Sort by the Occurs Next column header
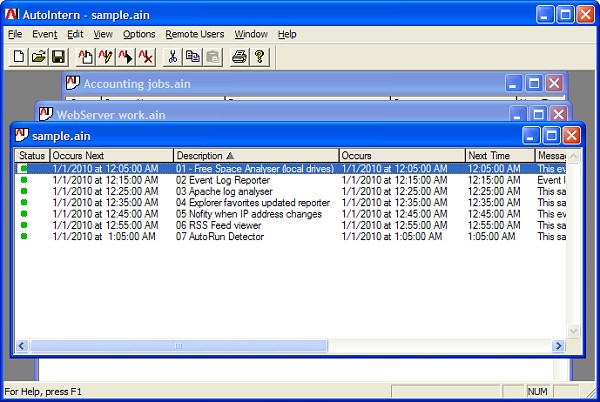600x402 pixels. click(110, 156)
